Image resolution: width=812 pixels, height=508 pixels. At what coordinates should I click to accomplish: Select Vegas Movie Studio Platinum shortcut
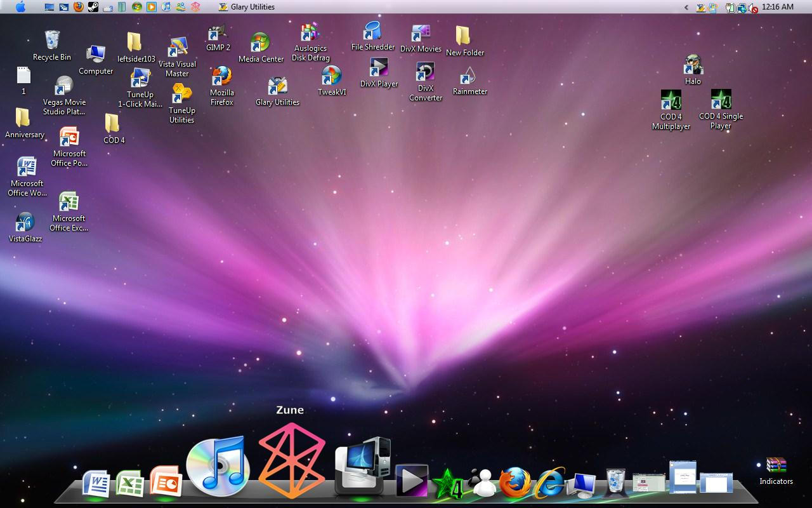pyautogui.click(x=64, y=95)
